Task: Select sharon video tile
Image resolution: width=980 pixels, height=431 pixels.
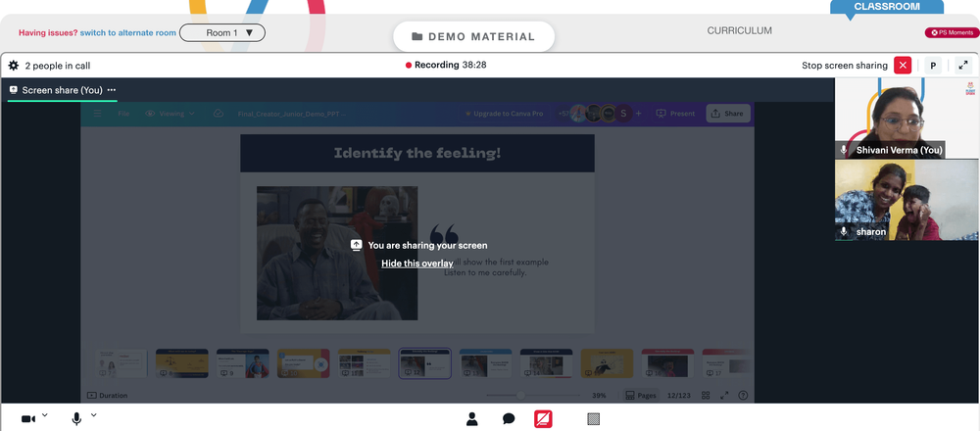Action: tap(906, 200)
